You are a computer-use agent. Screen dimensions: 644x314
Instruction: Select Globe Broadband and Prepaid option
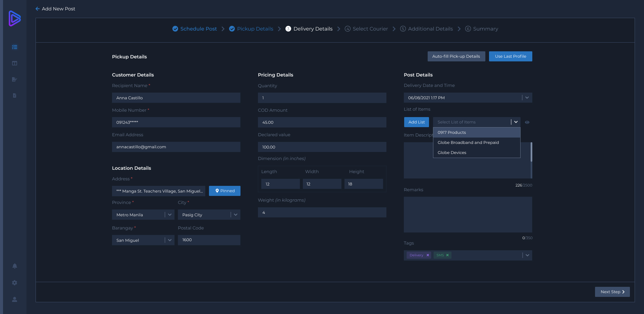tap(477, 143)
